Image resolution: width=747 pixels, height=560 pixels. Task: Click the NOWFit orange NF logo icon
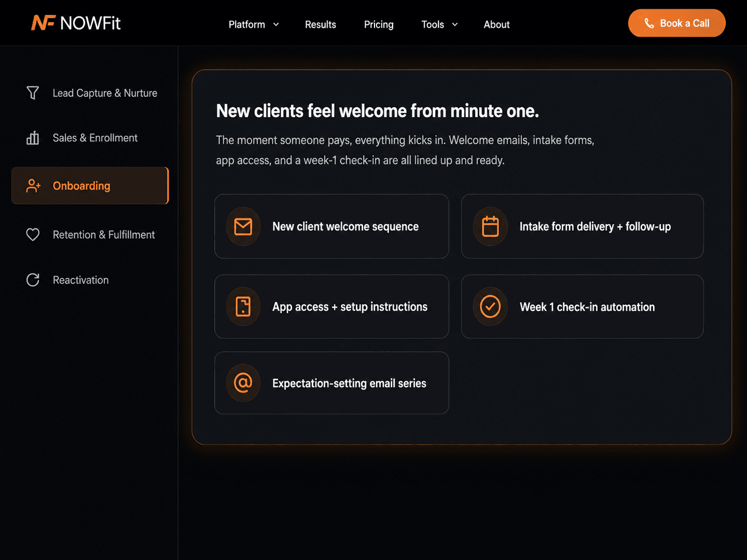tap(43, 23)
